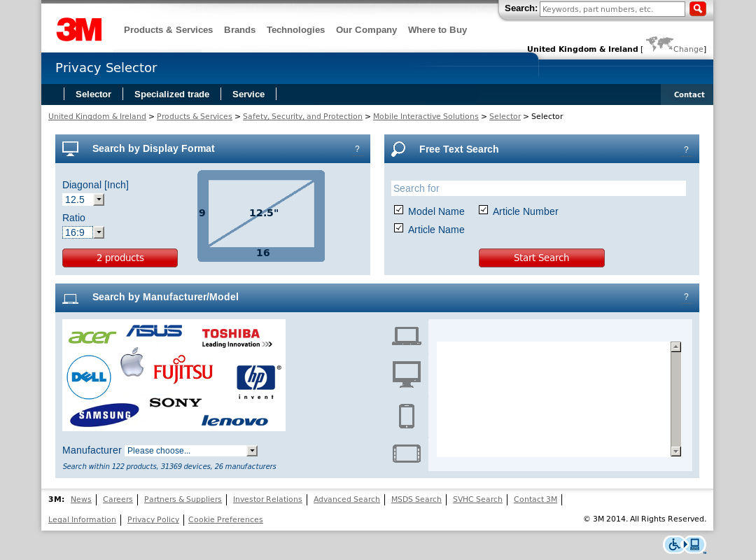Open the Advanced Search footer link
The width and height of the screenshot is (756, 560).
pyautogui.click(x=346, y=499)
